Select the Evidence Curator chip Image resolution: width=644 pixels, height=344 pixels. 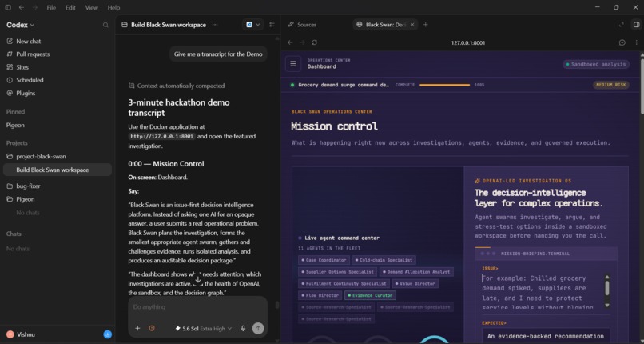coord(370,295)
